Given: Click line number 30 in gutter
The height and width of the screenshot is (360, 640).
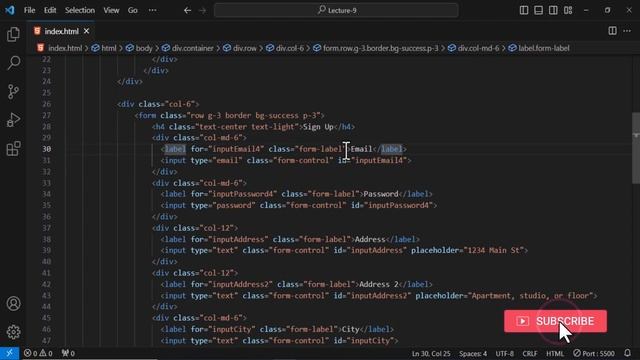Looking at the screenshot, I should [47, 149].
